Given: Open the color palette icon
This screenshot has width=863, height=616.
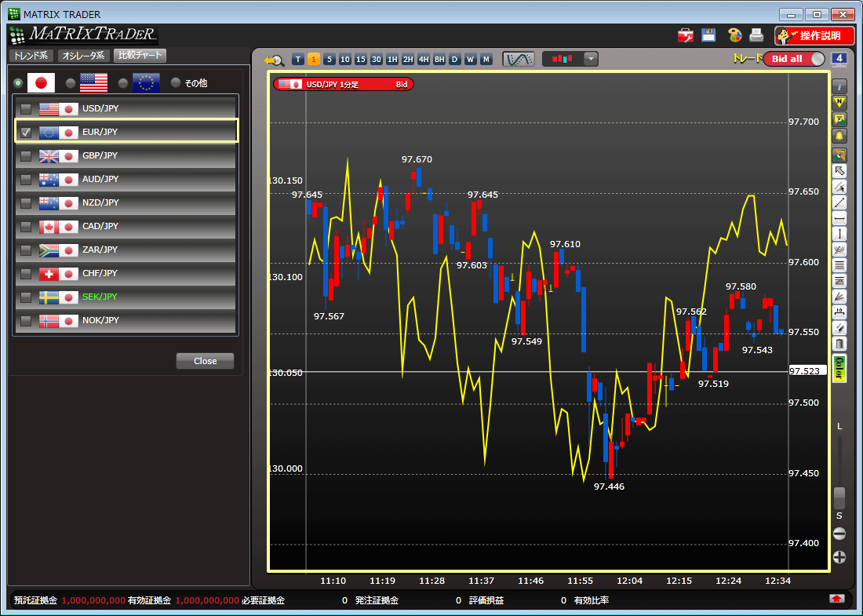Looking at the screenshot, I should 735,35.
